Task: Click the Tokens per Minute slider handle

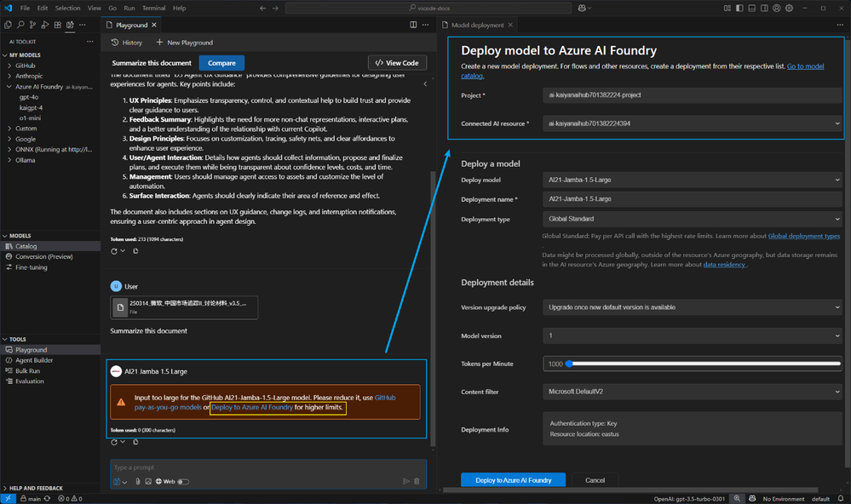Action: pos(569,364)
